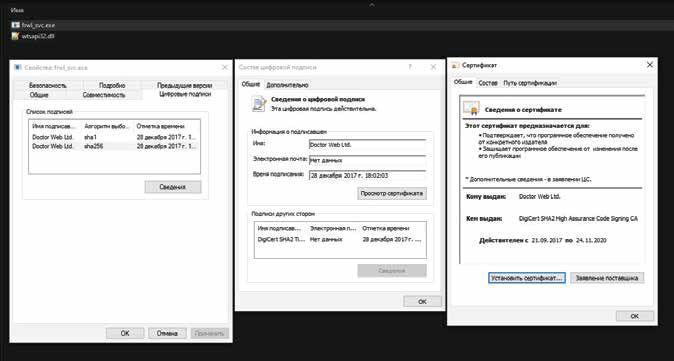The height and width of the screenshot is (361, 674).
Task: Close the digital signature details dialog
Action: tap(433, 67)
